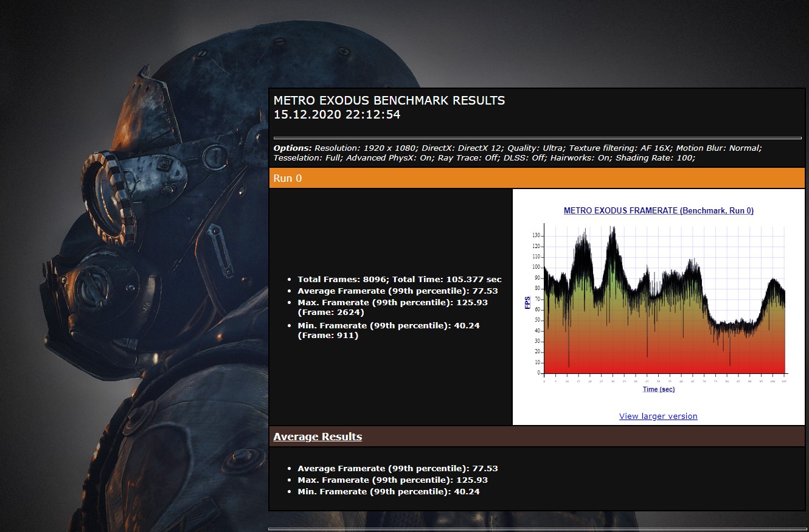809x532 pixels.
Task: Click the "METRO EXODUS FRAMERATE (Benchmark, Run 0)" graph title
Action: [659, 211]
